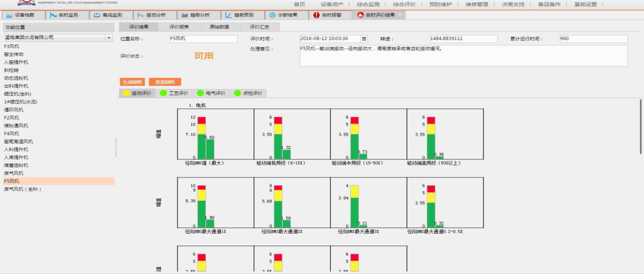The image size is (644, 274).
Task: Click the 位置名称 input field
Action: (203, 39)
